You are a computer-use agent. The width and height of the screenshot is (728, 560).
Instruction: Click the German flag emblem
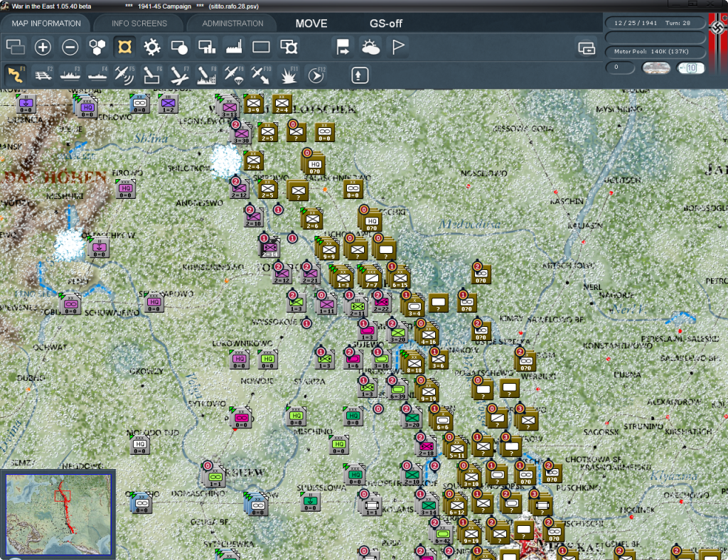[718, 28]
